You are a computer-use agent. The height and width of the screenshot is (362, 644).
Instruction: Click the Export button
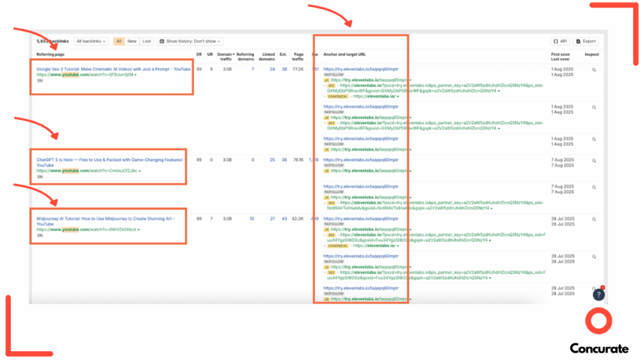pos(586,41)
